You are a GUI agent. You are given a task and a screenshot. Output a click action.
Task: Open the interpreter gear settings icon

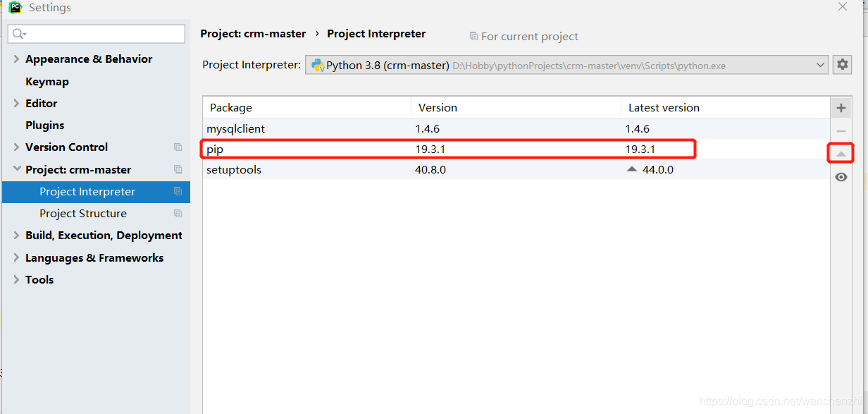(842, 65)
